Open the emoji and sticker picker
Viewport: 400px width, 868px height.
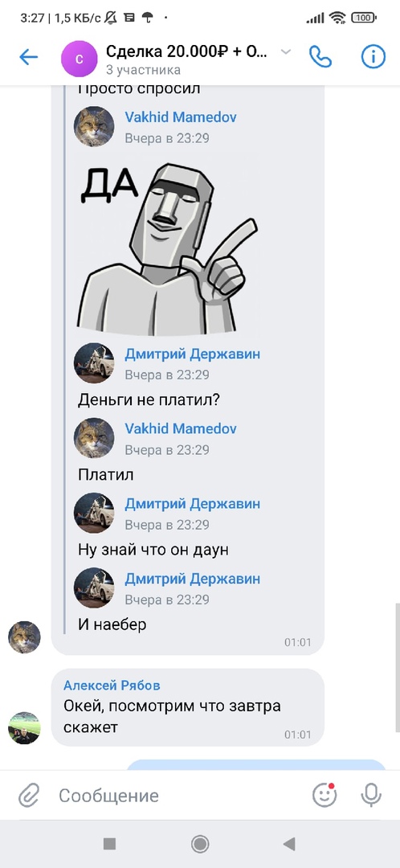click(x=324, y=796)
